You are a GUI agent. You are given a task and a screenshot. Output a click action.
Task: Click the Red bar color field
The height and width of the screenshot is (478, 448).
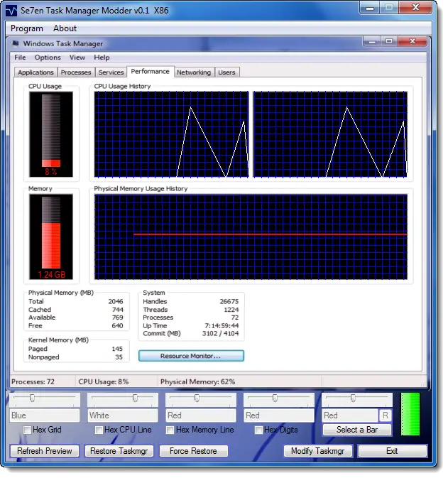click(x=350, y=416)
